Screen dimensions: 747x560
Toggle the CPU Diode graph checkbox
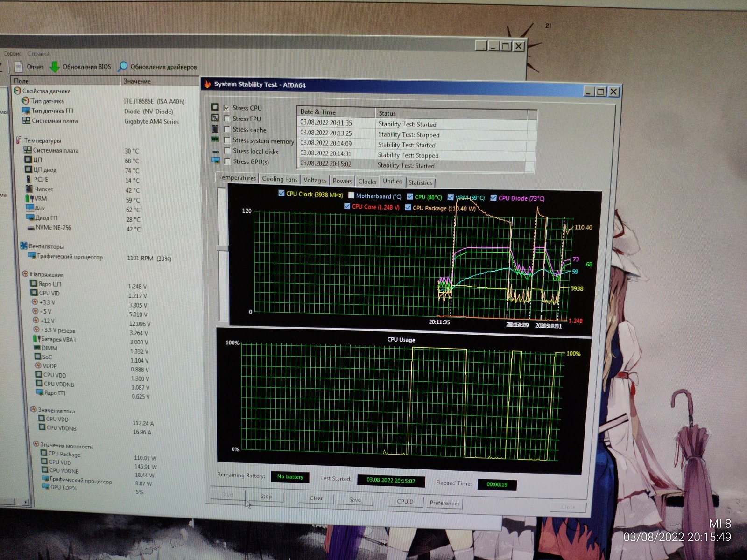point(493,198)
